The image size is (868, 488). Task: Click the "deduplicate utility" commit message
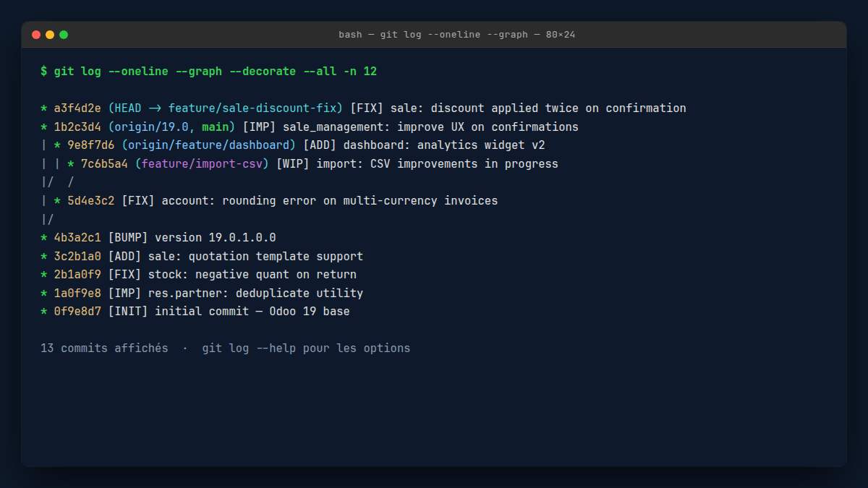tap(300, 293)
